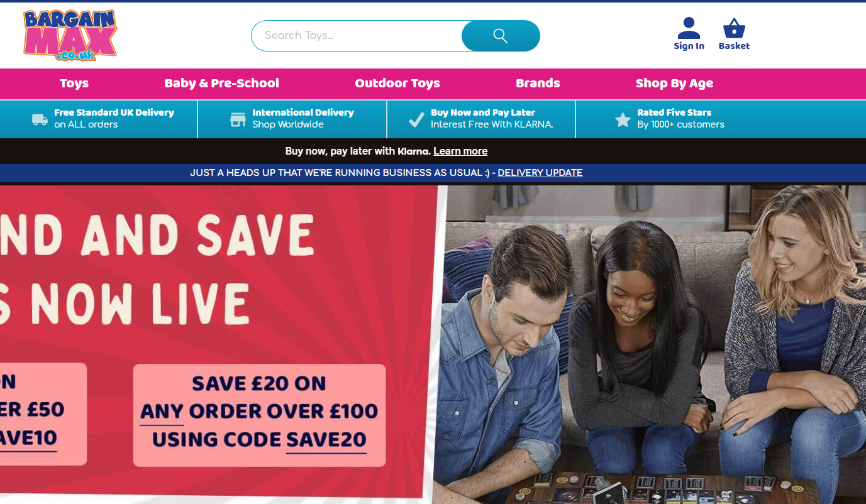The image size is (866, 504).
Task: Click the delivery truck icon
Action: point(40,119)
